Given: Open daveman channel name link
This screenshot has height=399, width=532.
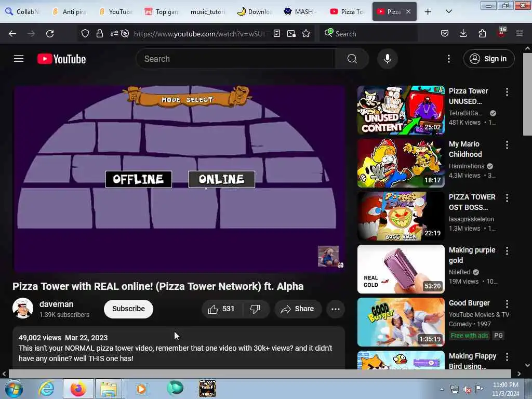Looking at the screenshot, I should pos(56,304).
